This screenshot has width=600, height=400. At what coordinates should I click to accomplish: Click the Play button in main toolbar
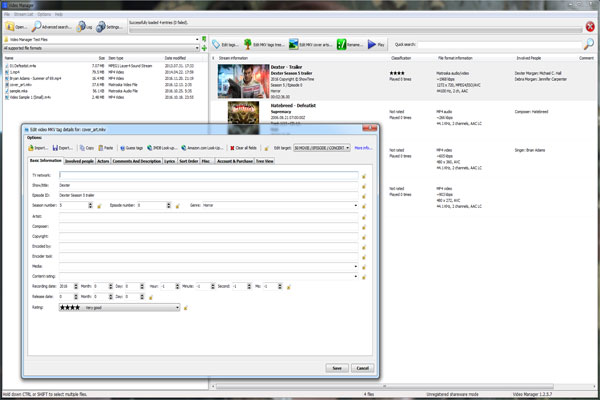(x=375, y=44)
